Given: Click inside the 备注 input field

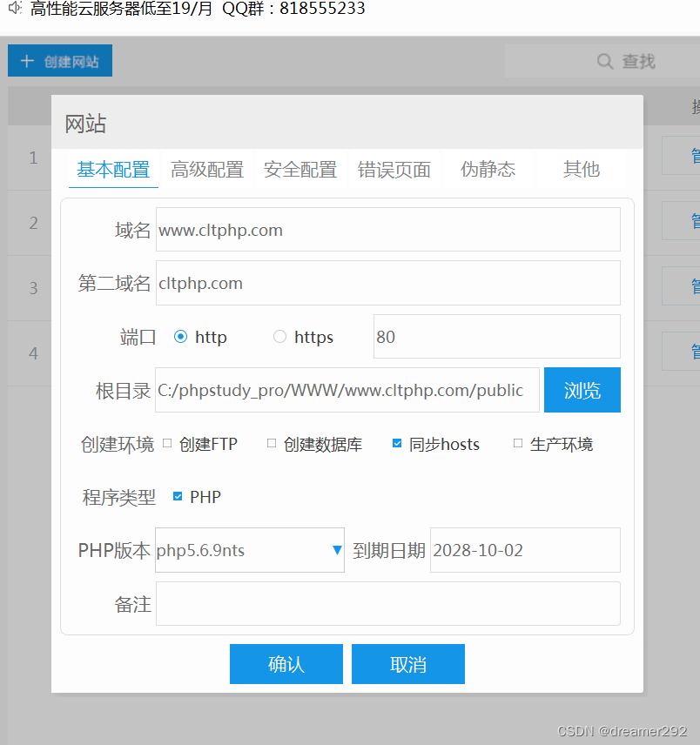Looking at the screenshot, I should pos(387,603).
